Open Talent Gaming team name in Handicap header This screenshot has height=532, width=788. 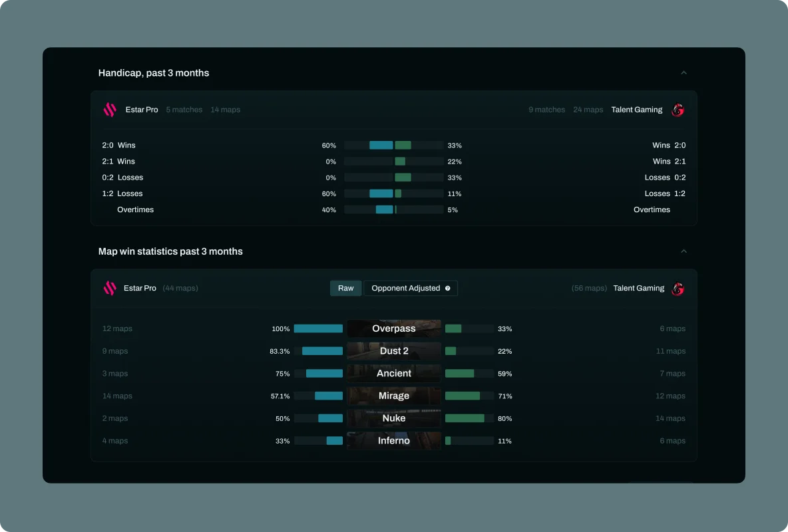[637, 110]
